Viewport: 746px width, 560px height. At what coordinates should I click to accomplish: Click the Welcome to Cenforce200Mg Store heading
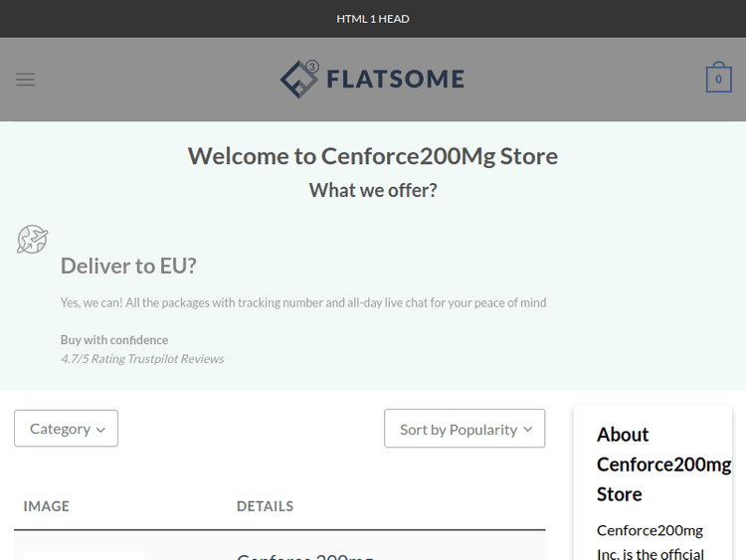373,156
